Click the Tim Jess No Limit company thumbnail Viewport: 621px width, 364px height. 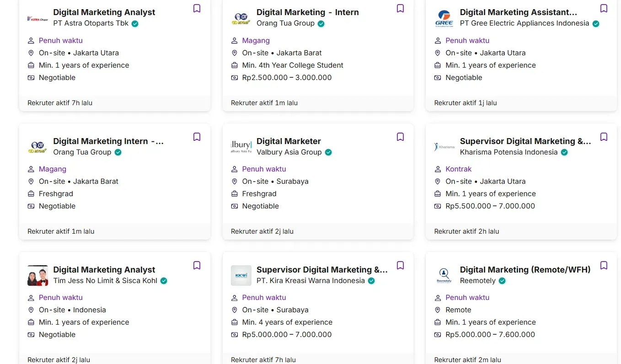click(37, 275)
